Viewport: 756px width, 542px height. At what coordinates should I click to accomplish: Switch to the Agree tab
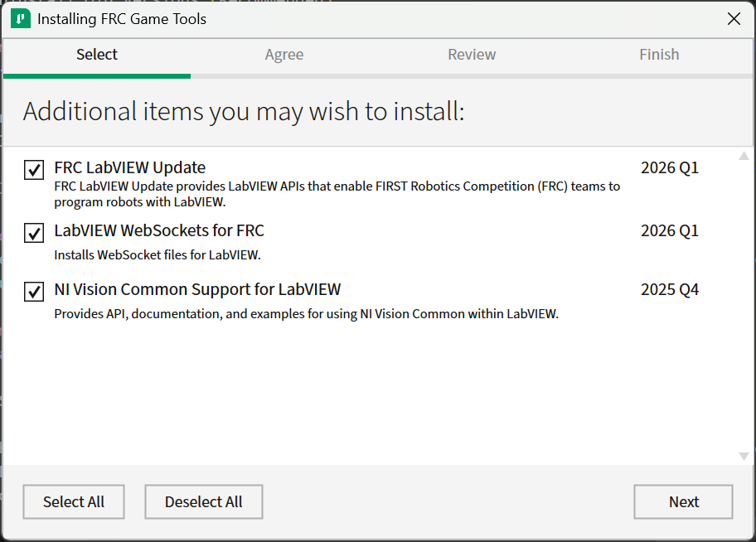point(283,55)
